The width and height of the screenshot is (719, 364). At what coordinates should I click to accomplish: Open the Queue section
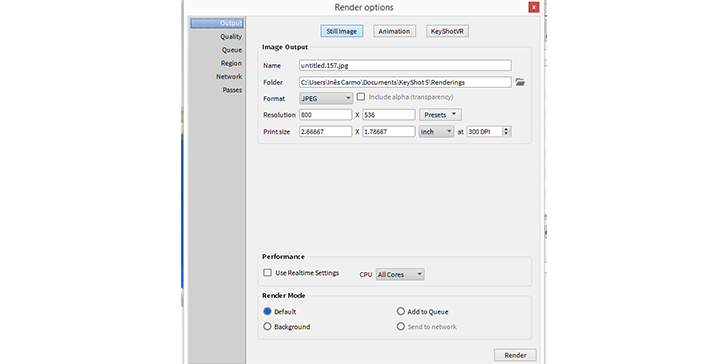[x=232, y=50]
